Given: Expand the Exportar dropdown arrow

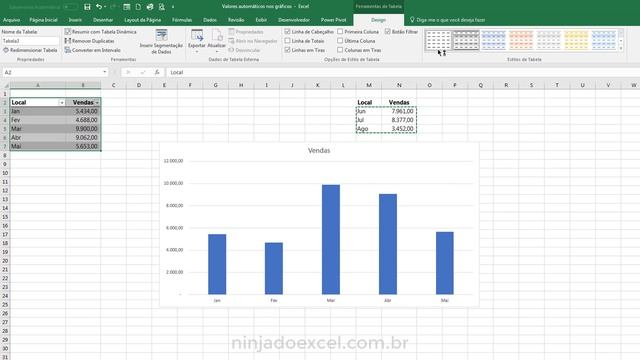Looking at the screenshot, I should click(x=197, y=52).
